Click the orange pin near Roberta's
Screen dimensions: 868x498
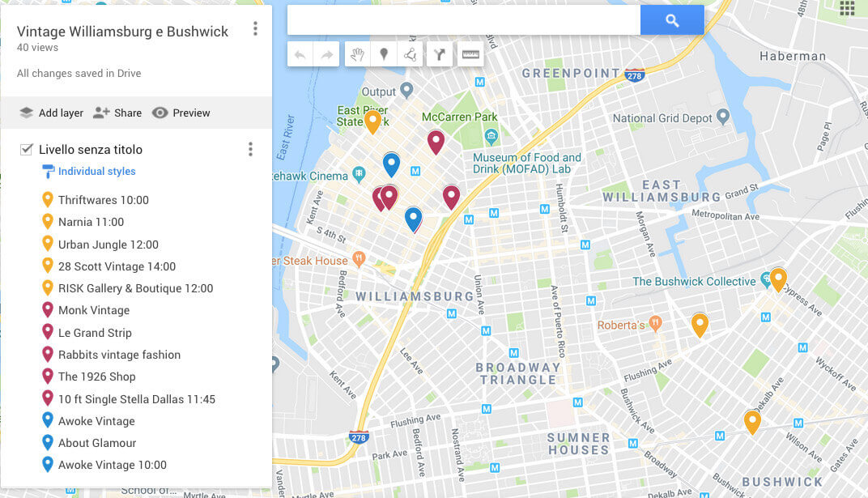point(700,325)
